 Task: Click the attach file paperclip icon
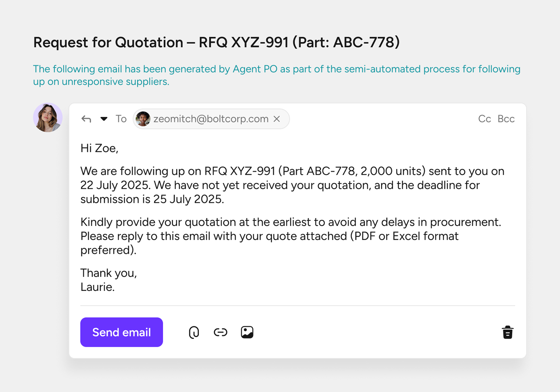[x=194, y=332]
